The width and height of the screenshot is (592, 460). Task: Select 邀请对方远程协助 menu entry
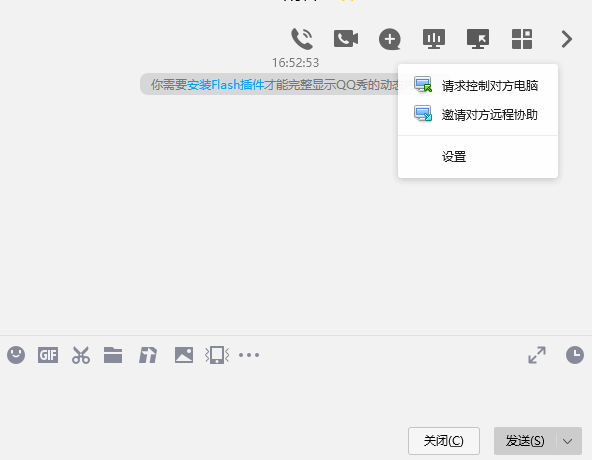(x=478, y=114)
